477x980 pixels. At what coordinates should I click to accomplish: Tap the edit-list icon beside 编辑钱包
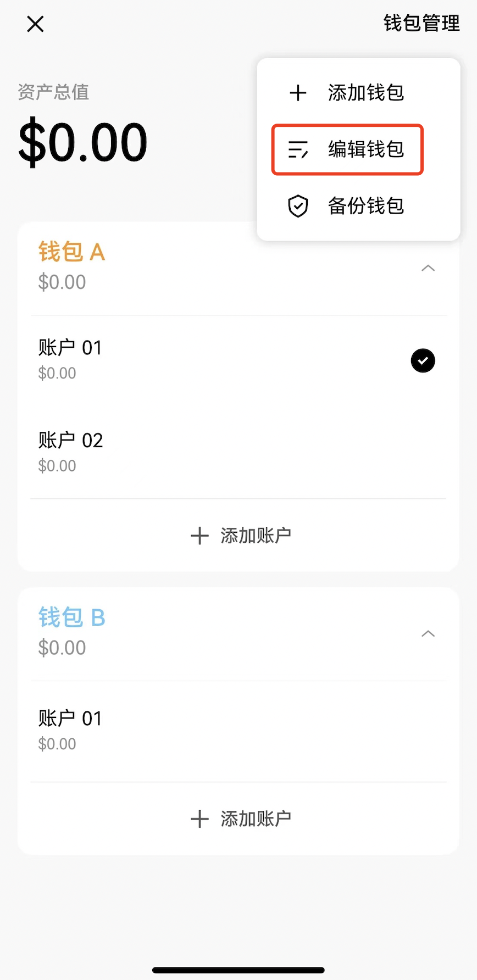coord(298,149)
